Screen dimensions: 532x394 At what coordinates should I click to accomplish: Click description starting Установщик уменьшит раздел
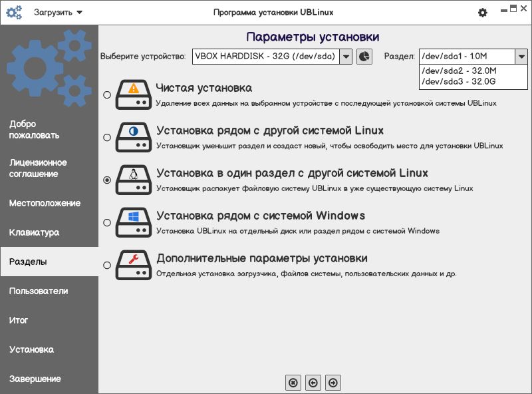(329, 146)
